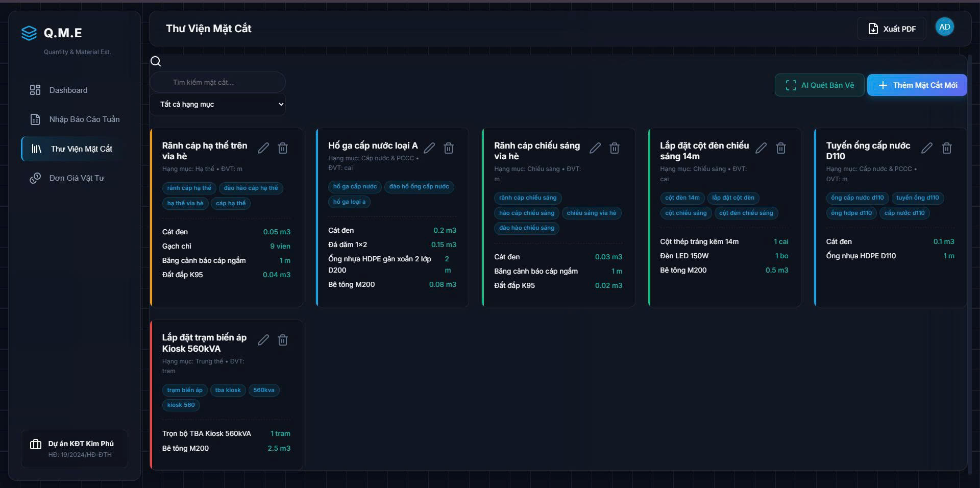The image size is (980, 488).
Task: Delete the Rãnh cáp chiếu sáng vỉa hè card
Action: coord(615,148)
